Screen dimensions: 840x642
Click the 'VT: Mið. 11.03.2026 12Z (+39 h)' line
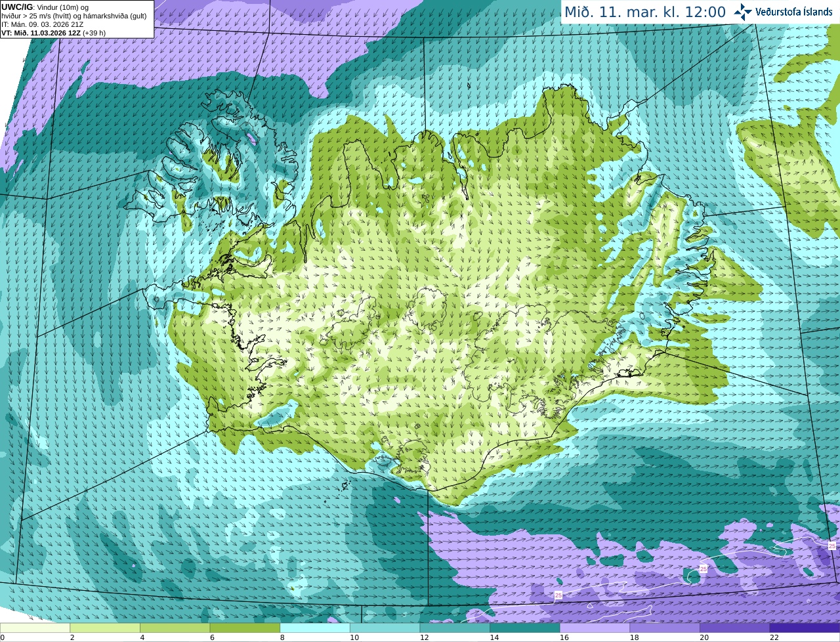53,33
